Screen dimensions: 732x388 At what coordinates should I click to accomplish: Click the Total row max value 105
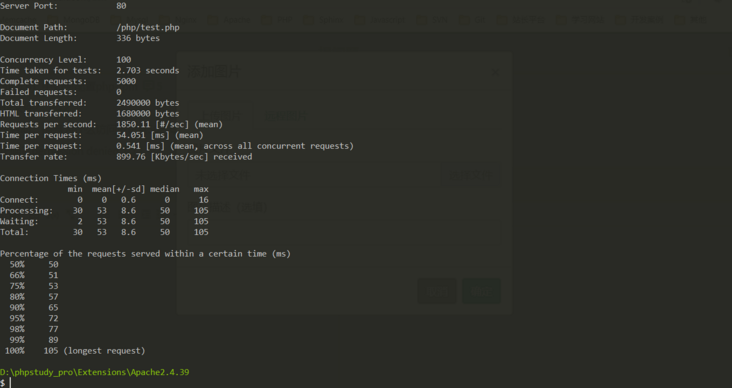point(201,232)
